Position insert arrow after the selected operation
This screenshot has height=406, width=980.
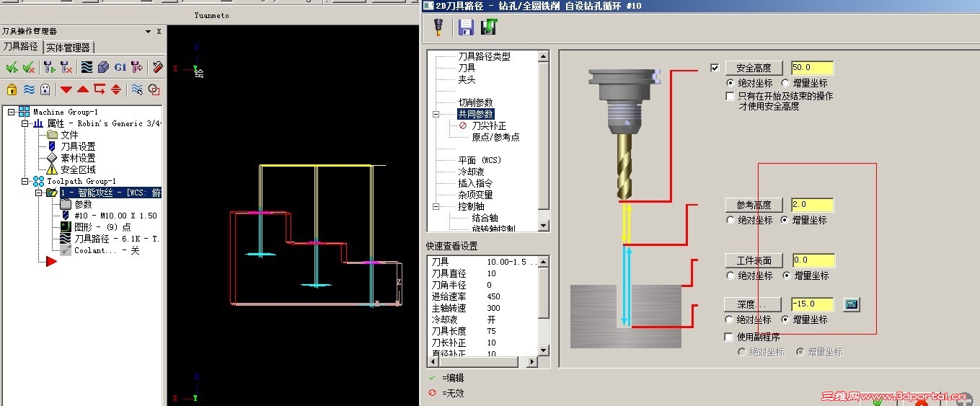coord(100,89)
